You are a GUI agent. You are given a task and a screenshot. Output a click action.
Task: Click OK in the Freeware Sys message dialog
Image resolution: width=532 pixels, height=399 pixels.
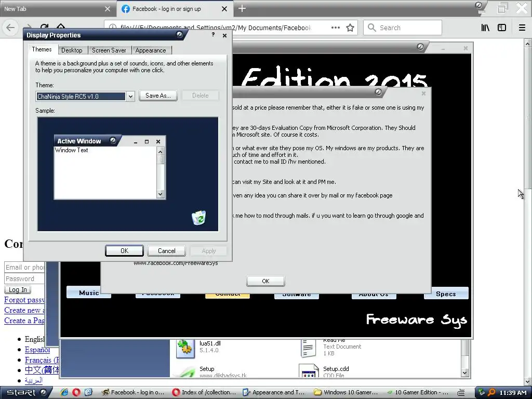[265, 281]
